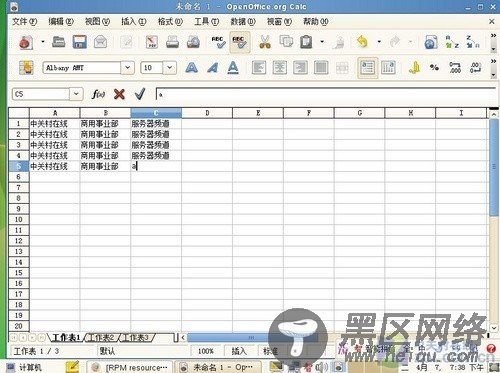
Task: Select the 未命名 1 taskbar window button
Action: 218,367
